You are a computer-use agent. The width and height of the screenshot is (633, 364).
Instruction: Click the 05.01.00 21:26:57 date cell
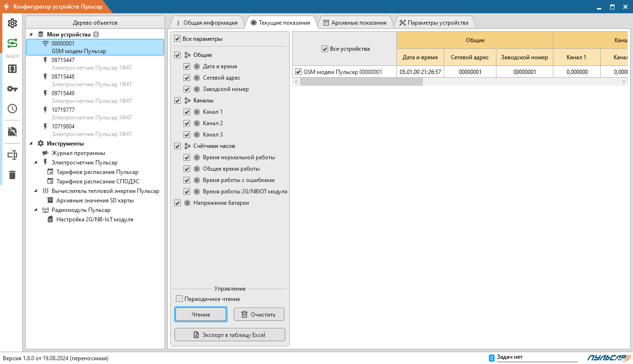[x=421, y=72]
